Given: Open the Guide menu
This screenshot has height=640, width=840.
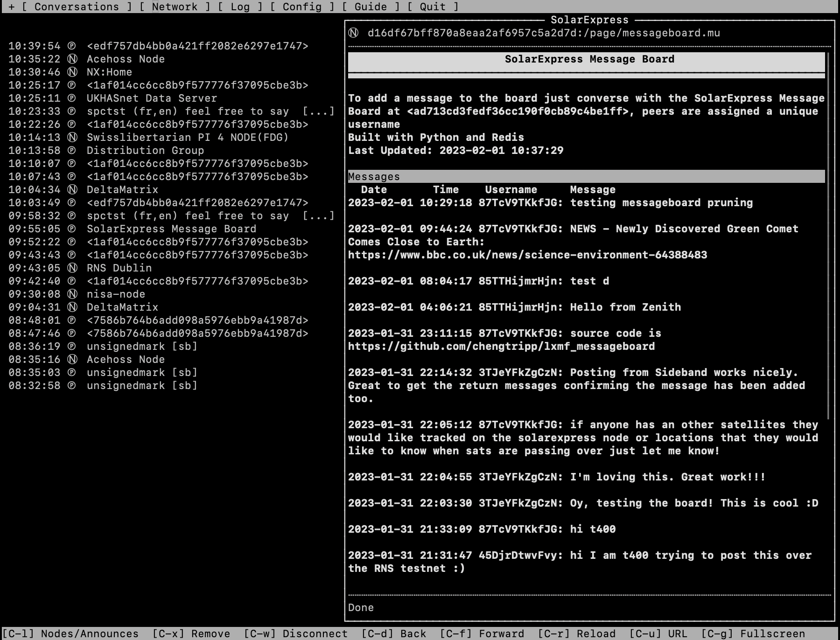Looking at the screenshot, I should point(370,7).
